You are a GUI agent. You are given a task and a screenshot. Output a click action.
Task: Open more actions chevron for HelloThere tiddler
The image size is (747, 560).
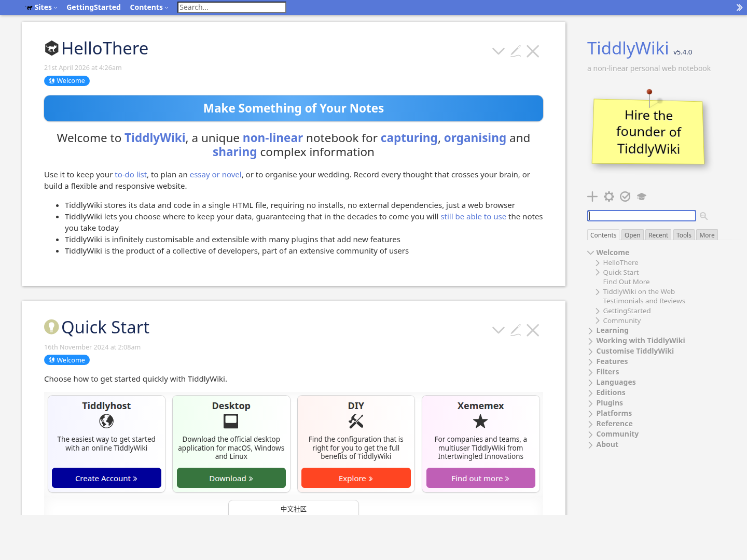(x=499, y=51)
